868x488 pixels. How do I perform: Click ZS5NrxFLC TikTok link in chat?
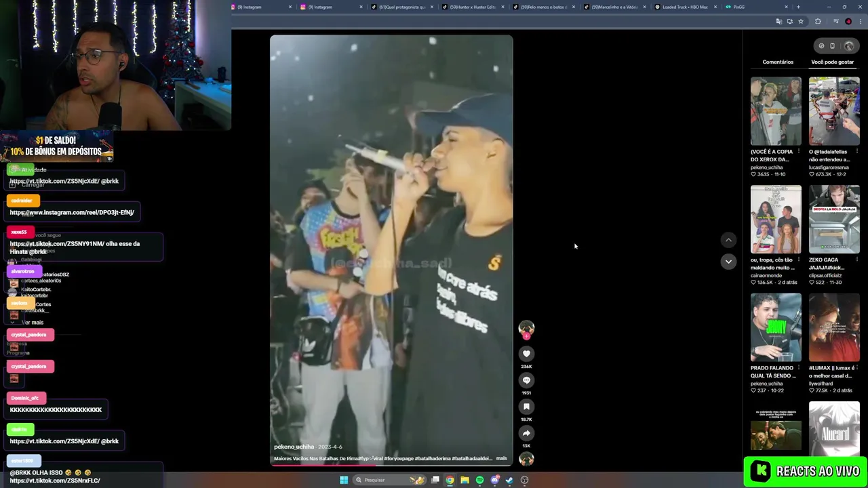pos(55,481)
